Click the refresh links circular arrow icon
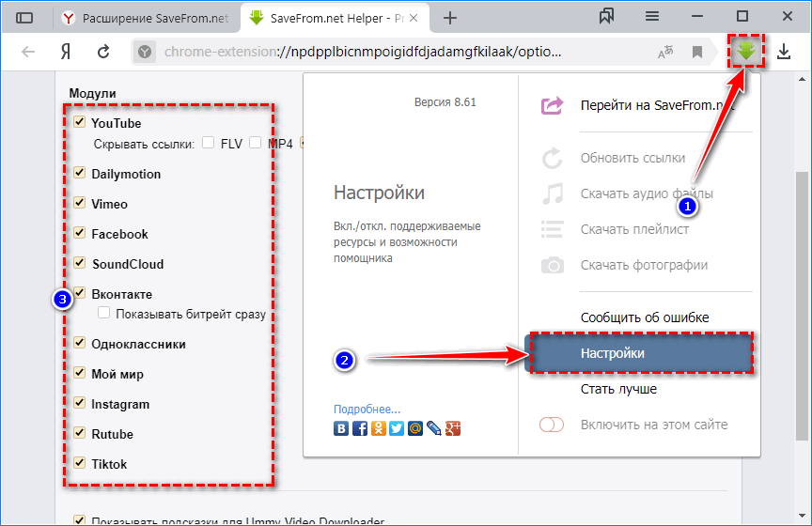Viewport: 812px width, 526px height. point(552,158)
